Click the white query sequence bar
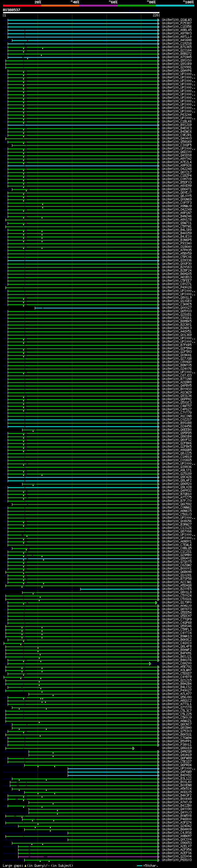This screenshot has height=868, width=197. [x=81, y=13]
